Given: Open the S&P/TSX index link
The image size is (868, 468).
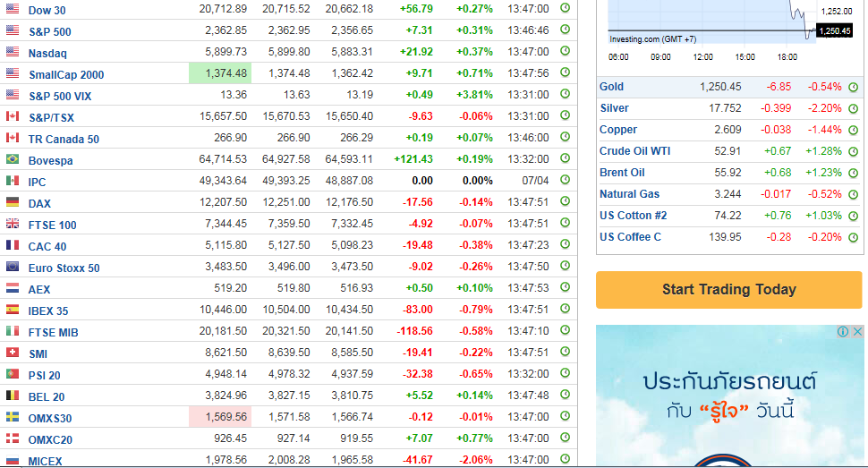Looking at the screenshot, I should [51, 118].
